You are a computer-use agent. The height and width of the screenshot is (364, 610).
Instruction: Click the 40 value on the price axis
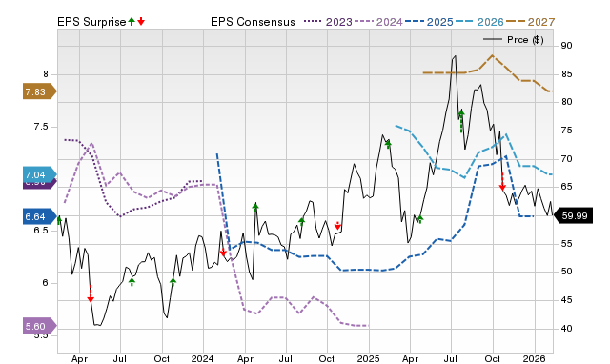click(567, 328)
